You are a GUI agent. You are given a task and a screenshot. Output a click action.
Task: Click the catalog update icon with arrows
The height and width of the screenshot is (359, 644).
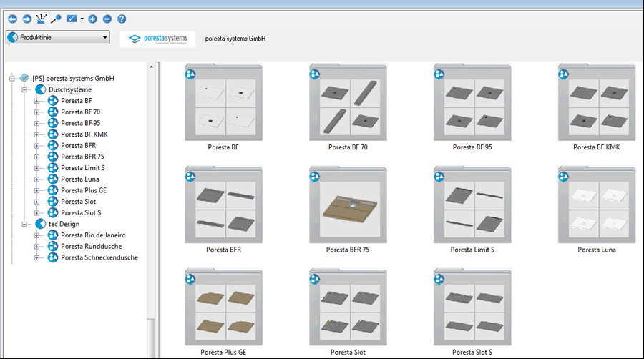click(x=41, y=19)
